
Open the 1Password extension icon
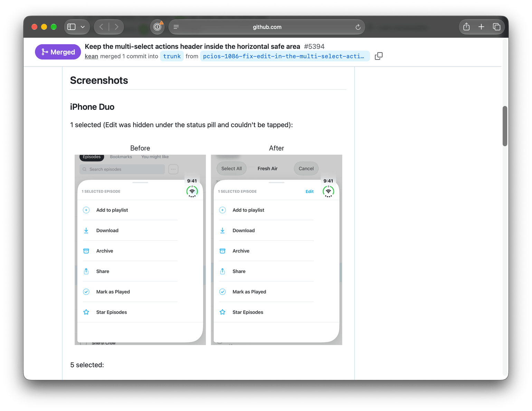(158, 27)
